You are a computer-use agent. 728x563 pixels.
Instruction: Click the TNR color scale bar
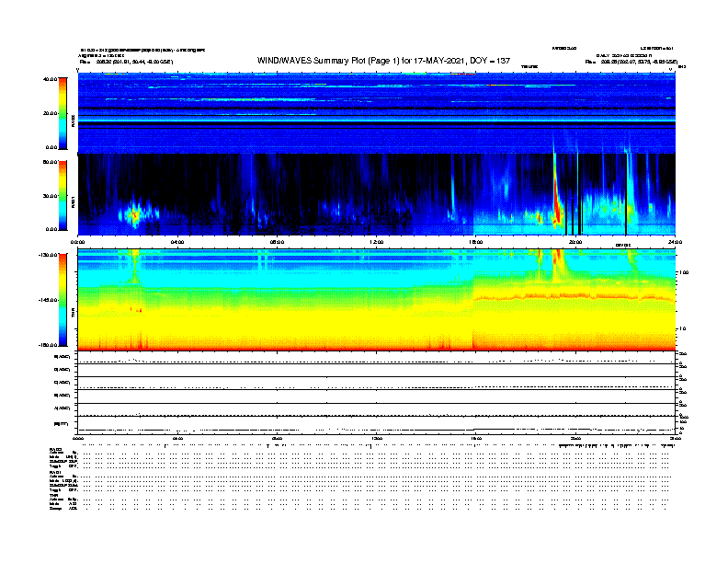click(63, 300)
